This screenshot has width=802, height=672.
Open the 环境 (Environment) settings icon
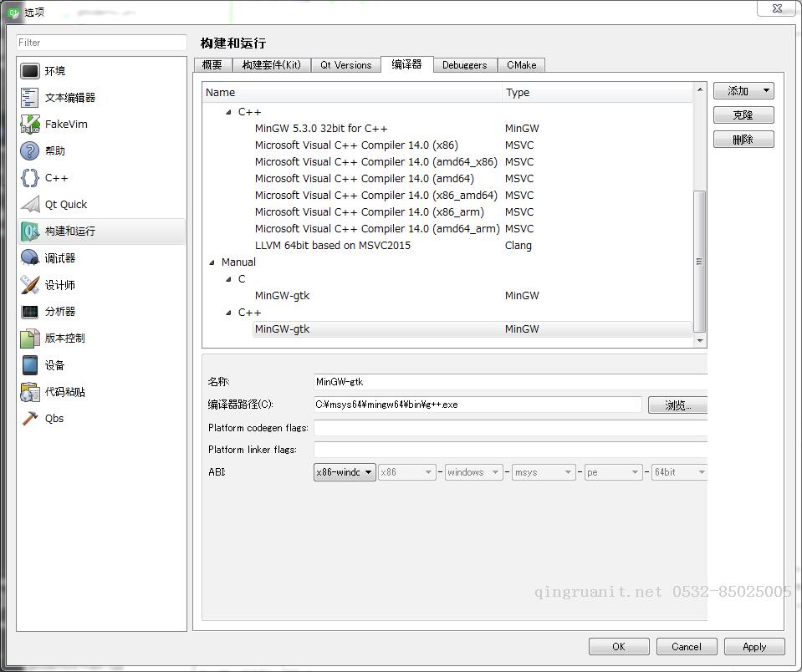31,70
